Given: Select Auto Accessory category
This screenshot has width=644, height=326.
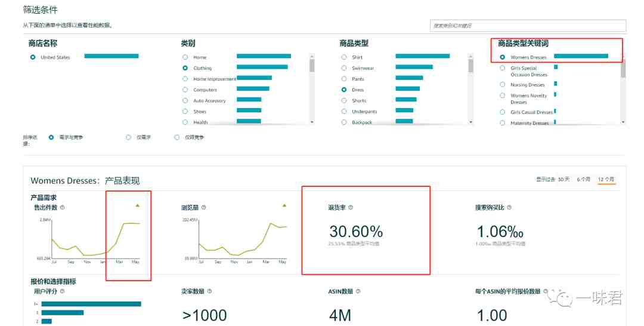Looking at the screenshot, I should (185, 100).
